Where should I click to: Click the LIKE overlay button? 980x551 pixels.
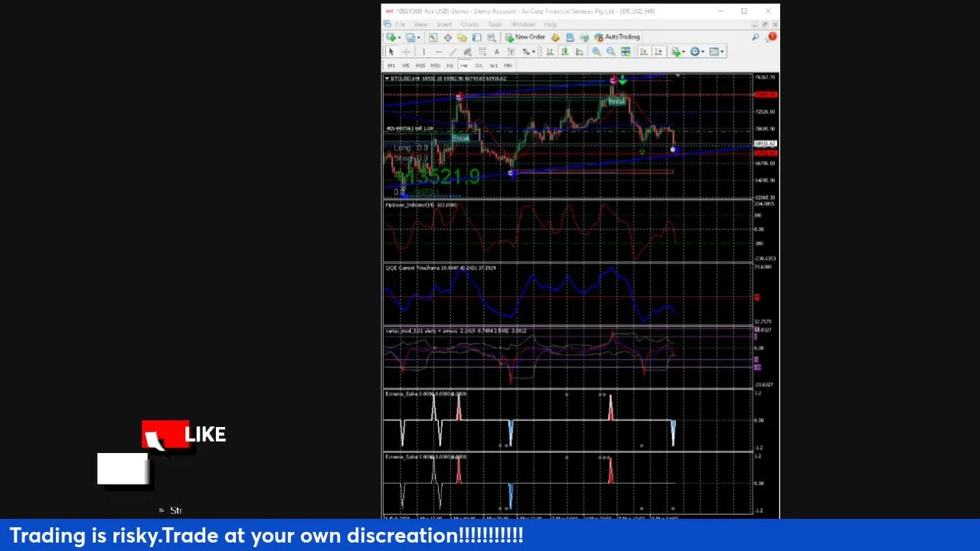[x=184, y=435]
